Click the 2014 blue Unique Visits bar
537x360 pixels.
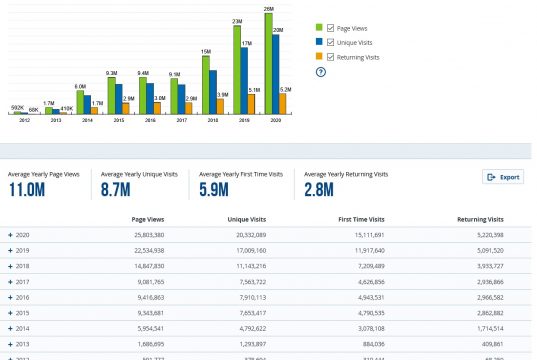[x=87, y=105]
